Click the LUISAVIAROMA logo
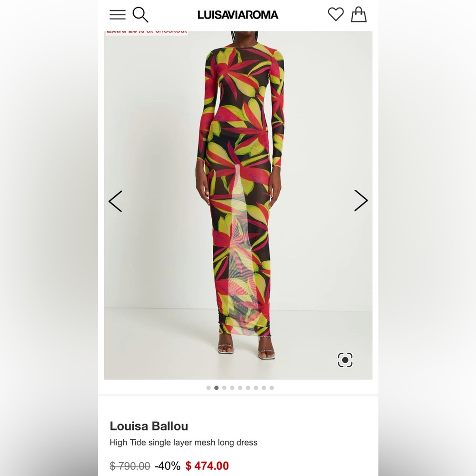The image size is (476, 476). click(238, 15)
